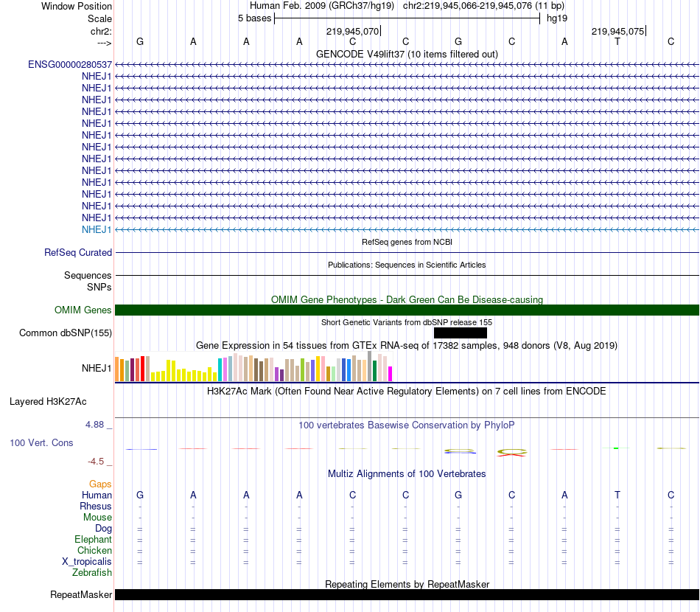Select the Elephant alignment row label
Screen dimensions: 700x612
pyautogui.click(x=93, y=539)
